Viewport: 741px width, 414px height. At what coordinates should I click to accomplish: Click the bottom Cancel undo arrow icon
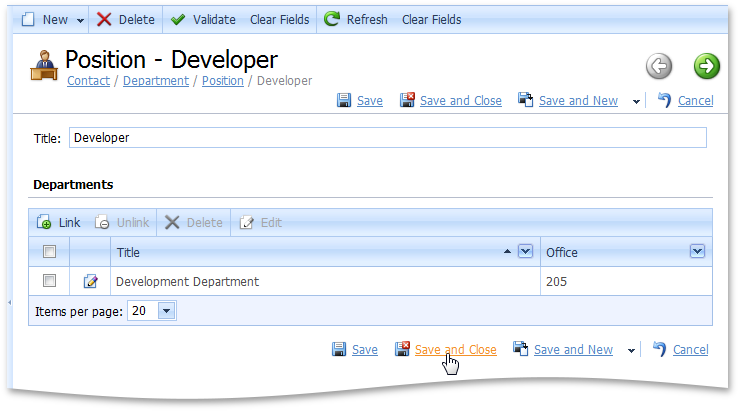659,349
